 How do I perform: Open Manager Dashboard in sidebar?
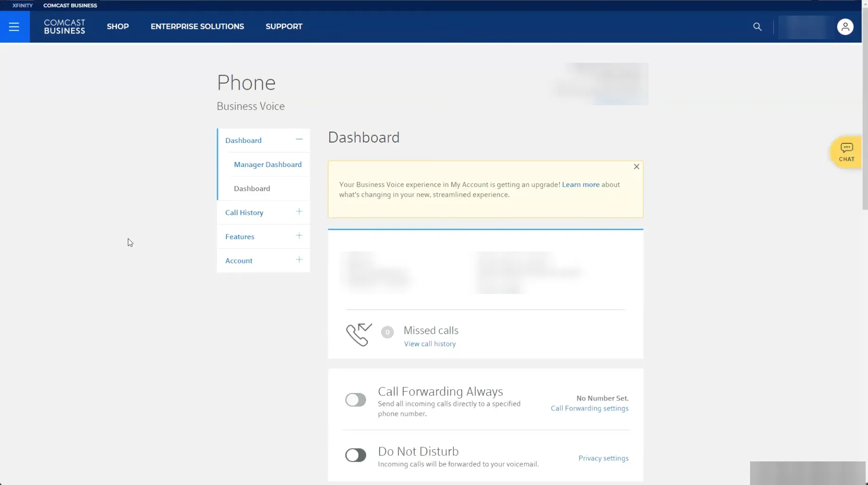coord(267,165)
